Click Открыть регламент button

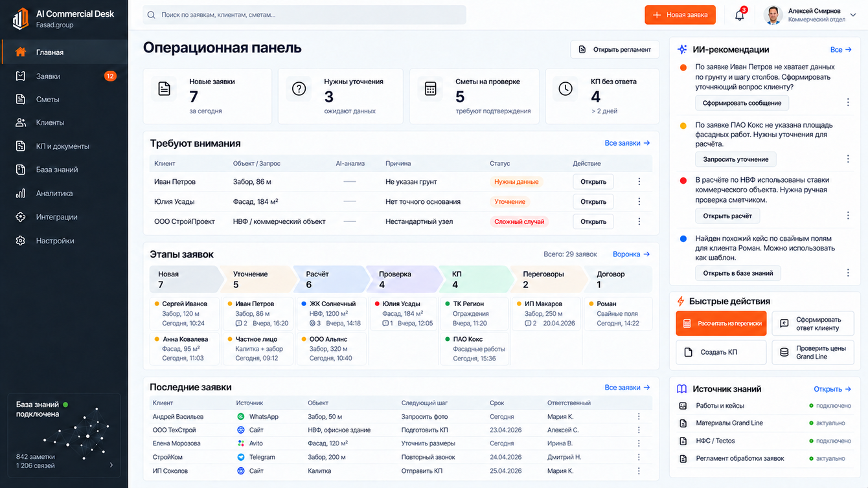coord(615,50)
